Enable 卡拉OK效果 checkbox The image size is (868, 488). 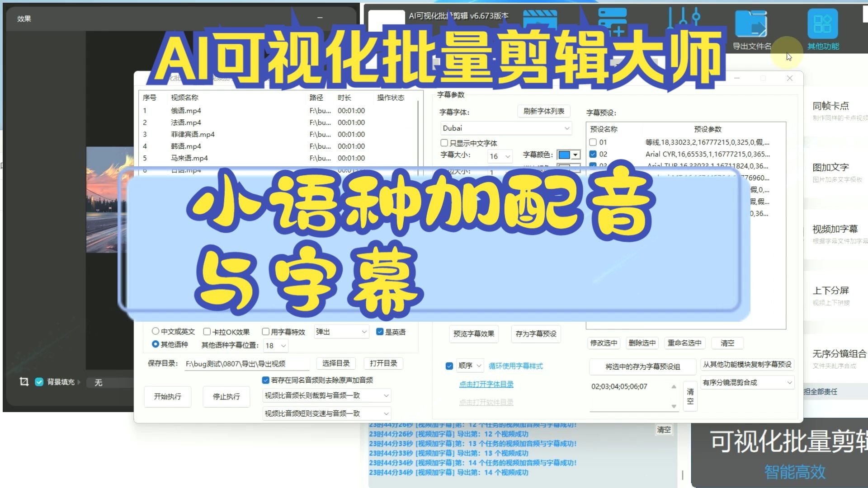tap(207, 331)
